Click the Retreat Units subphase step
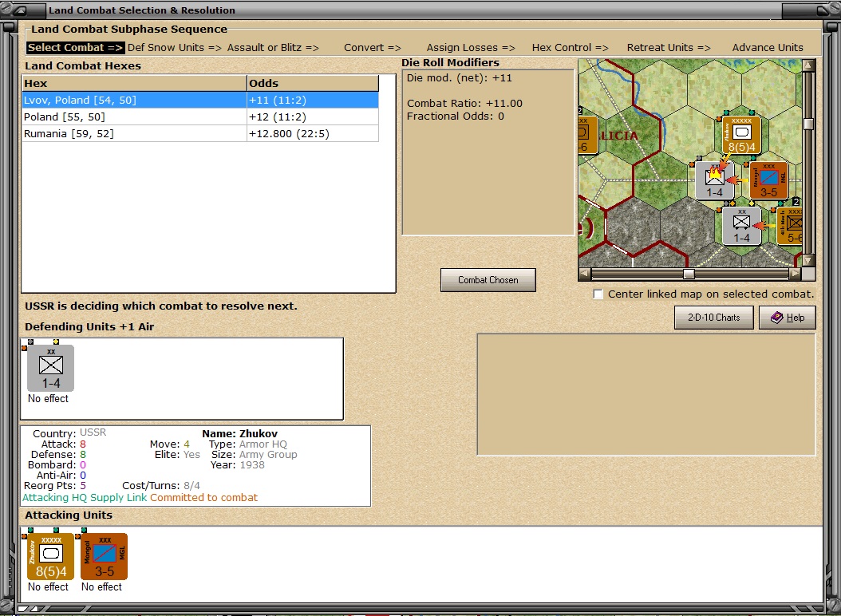The image size is (841, 616). coord(669,48)
